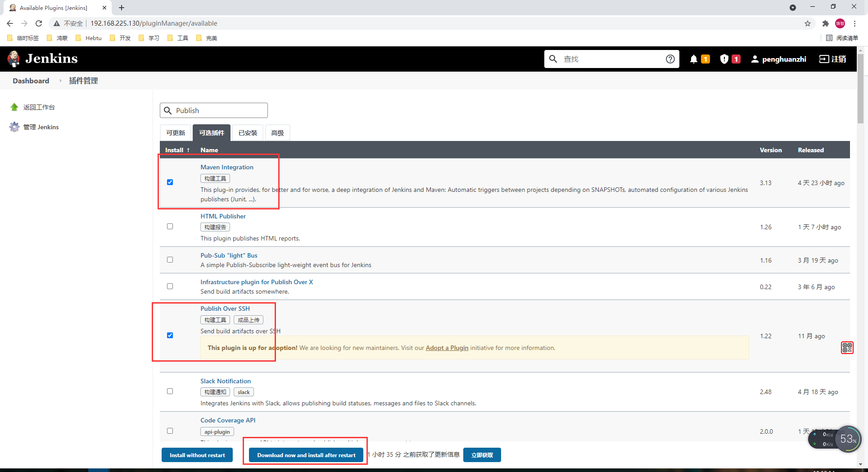Open the Hebtu bookmark folder
The height and width of the screenshot is (472, 868).
pyautogui.click(x=89, y=38)
